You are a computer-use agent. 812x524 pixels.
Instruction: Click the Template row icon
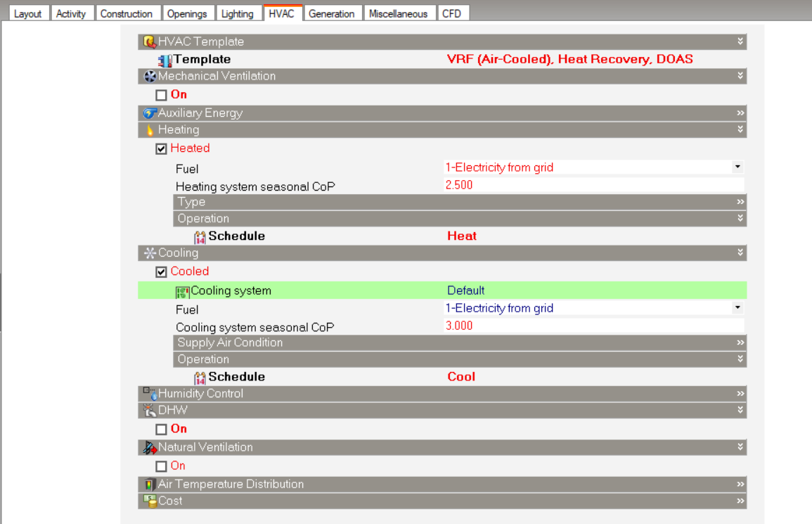point(165,60)
